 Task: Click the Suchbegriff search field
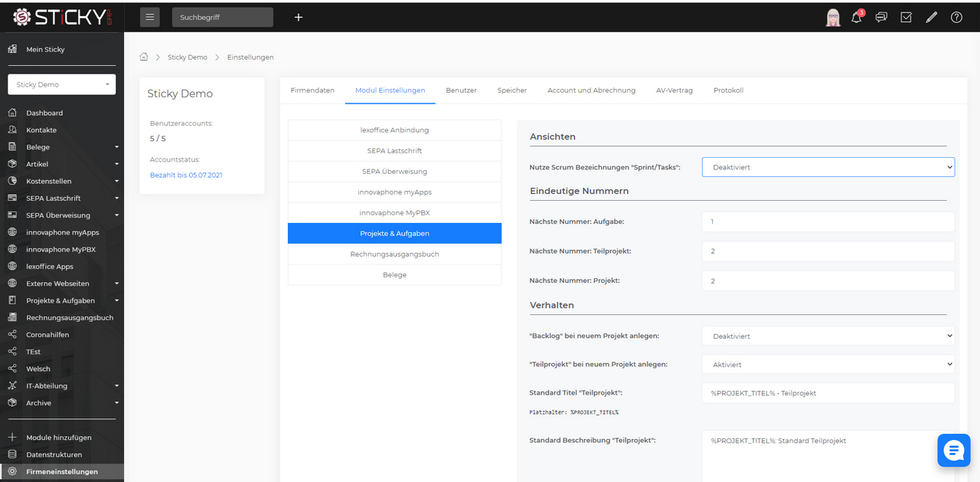pyautogui.click(x=223, y=17)
